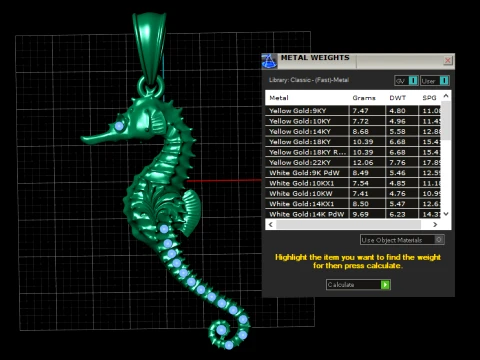Sort by the DWT column header
480x360 pixels.
coord(398,98)
